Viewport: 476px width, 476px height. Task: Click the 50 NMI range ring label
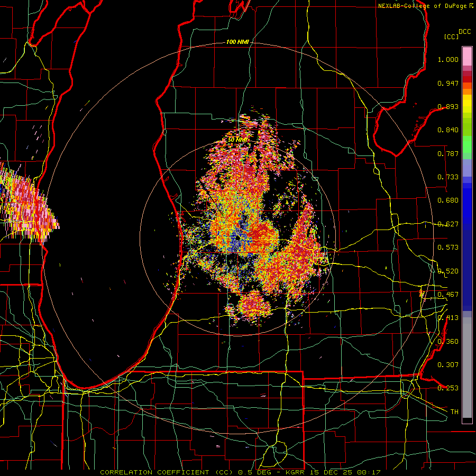pyautogui.click(x=237, y=140)
